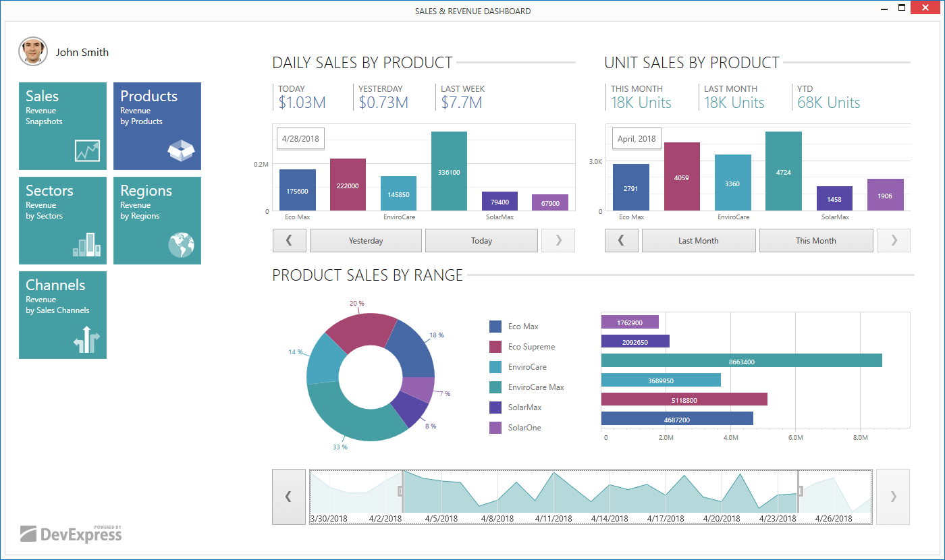This screenshot has width=945, height=560.
Task: Switch unit sales to This Month
Action: 815,241
